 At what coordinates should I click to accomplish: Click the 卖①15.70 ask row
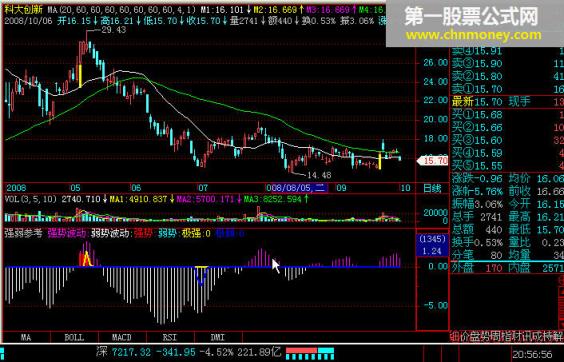[507, 89]
